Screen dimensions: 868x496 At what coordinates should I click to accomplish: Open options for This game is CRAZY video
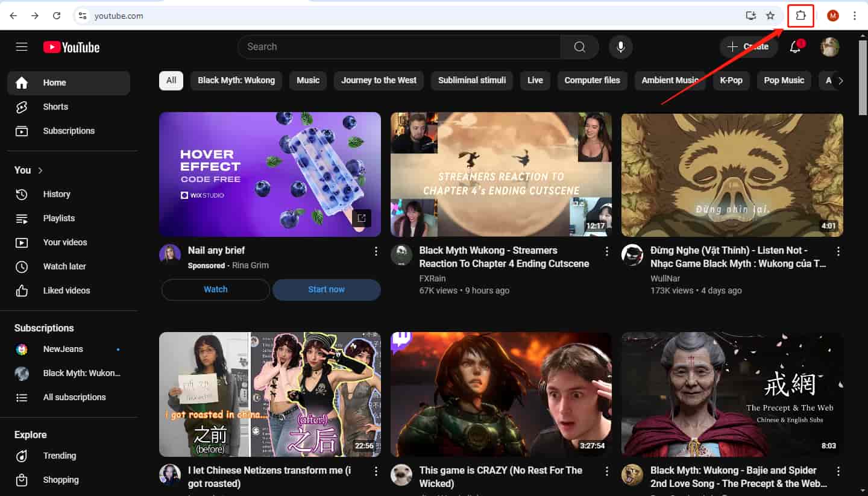pyautogui.click(x=607, y=471)
